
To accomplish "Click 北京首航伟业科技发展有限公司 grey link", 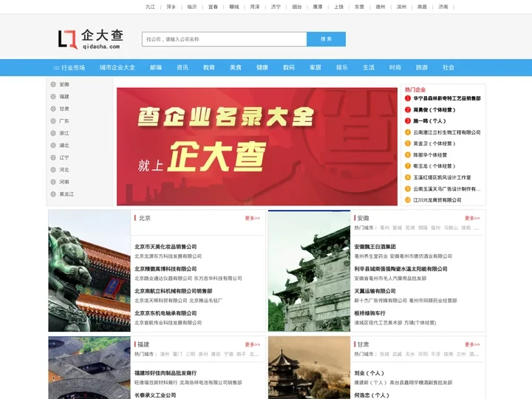I will [168, 323].
